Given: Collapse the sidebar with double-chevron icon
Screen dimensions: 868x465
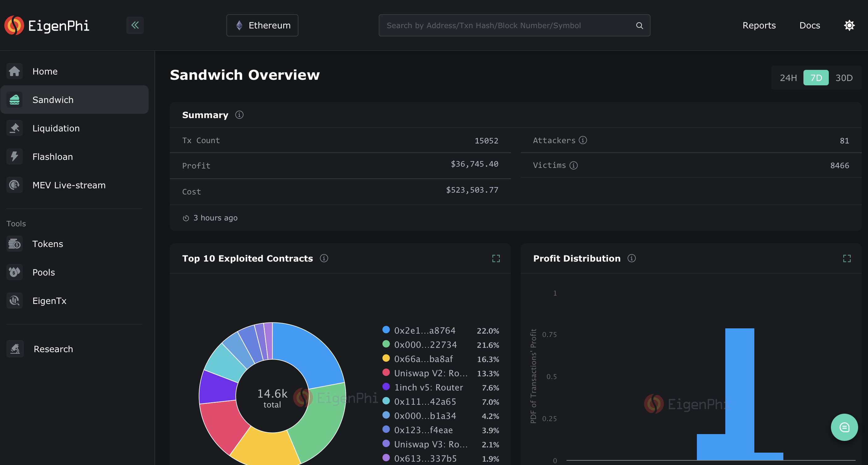Looking at the screenshot, I should (135, 25).
